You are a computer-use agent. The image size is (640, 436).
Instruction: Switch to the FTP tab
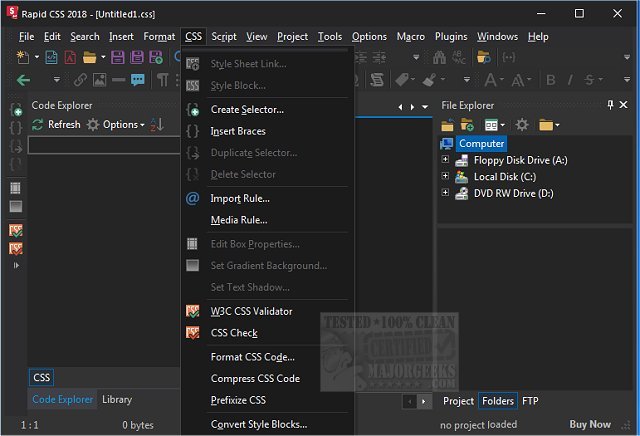[x=530, y=401]
